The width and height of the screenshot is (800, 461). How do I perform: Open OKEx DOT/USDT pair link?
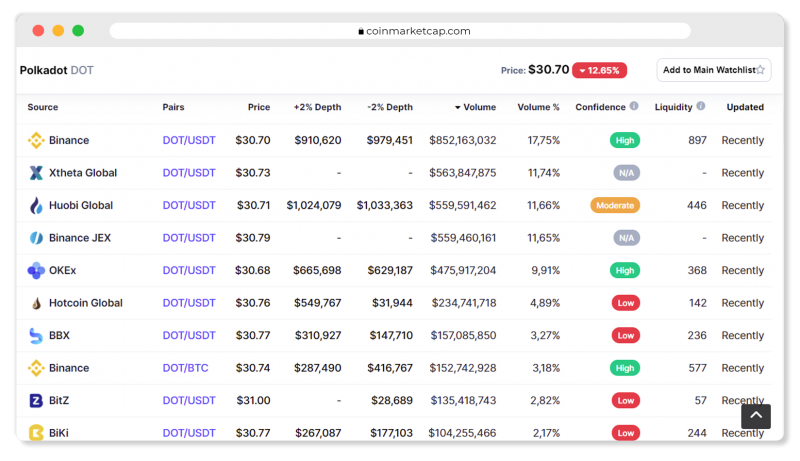(189, 270)
